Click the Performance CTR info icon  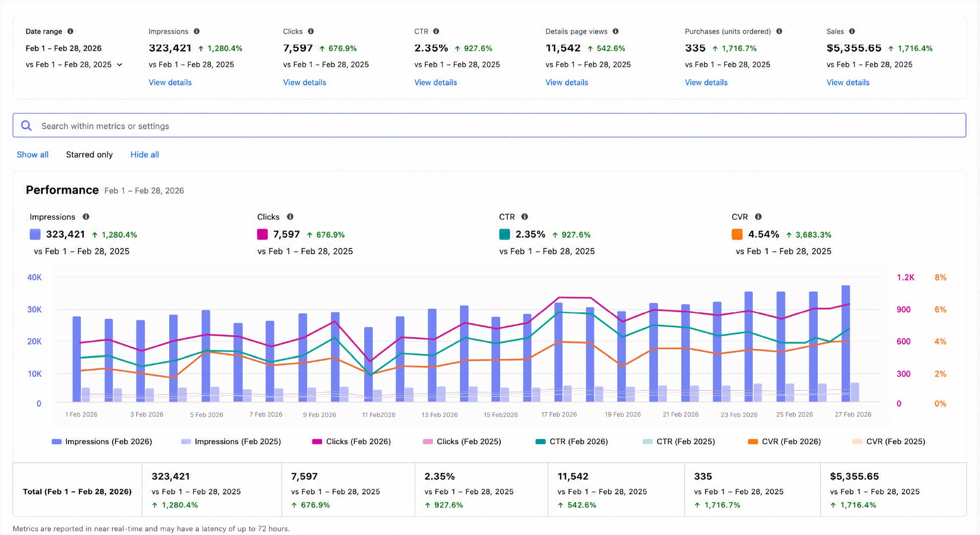click(x=524, y=217)
